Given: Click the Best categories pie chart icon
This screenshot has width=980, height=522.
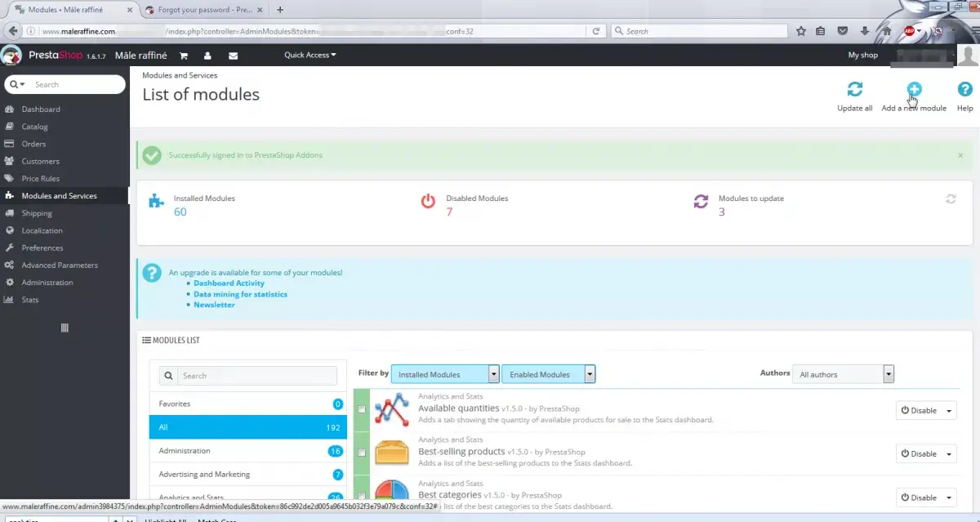Looking at the screenshot, I should [x=391, y=490].
